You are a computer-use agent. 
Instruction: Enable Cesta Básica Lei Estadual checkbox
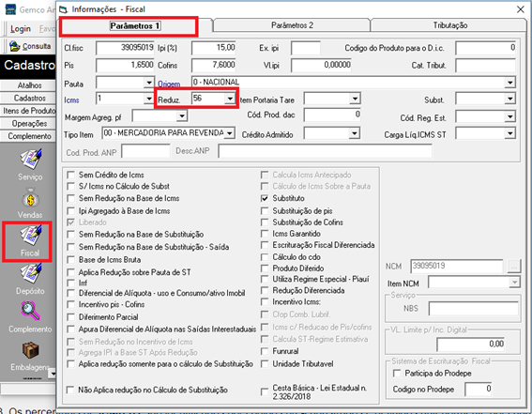[265, 392]
